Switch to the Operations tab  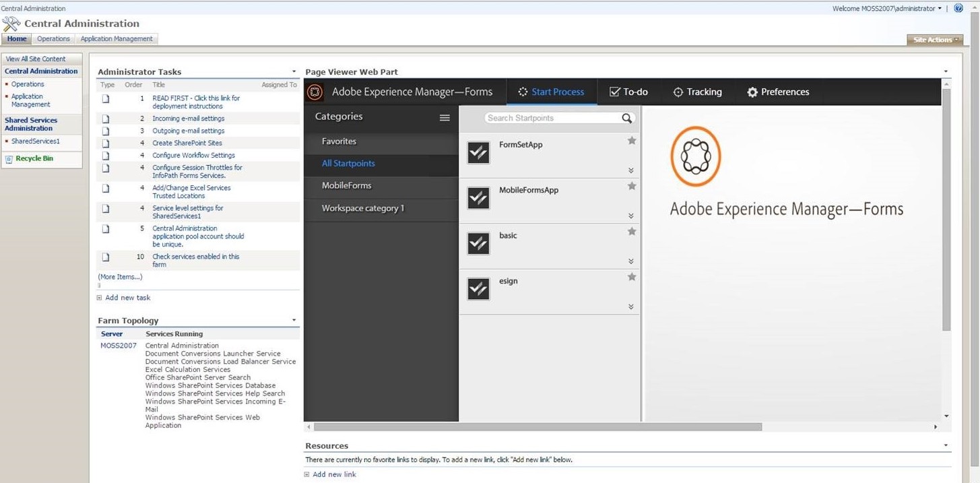point(53,39)
